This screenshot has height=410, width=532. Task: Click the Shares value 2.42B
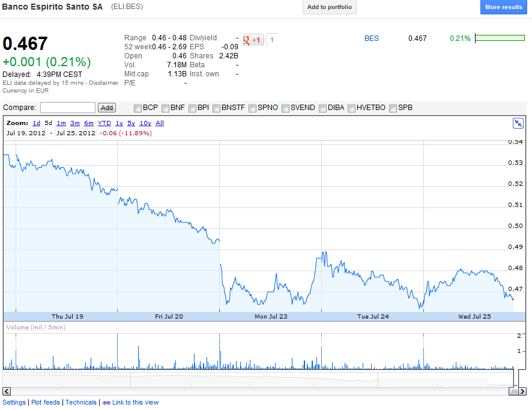pyautogui.click(x=229, y=56)
